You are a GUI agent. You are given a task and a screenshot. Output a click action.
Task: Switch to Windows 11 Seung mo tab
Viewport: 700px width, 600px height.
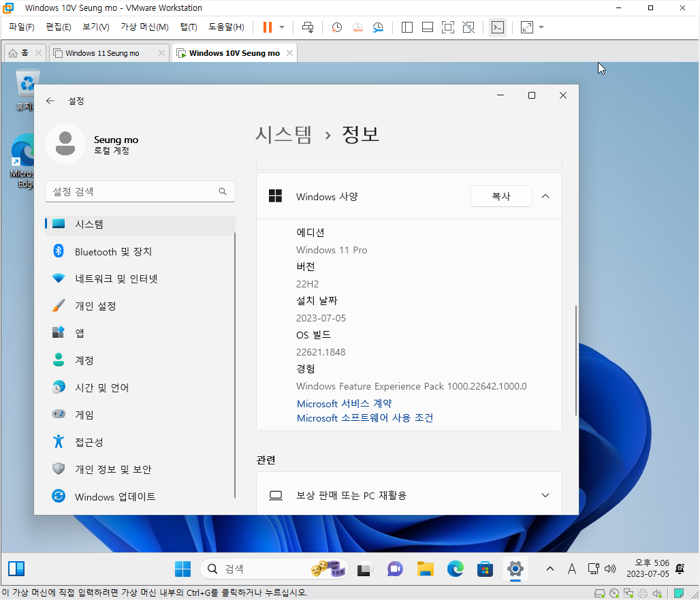103,53
